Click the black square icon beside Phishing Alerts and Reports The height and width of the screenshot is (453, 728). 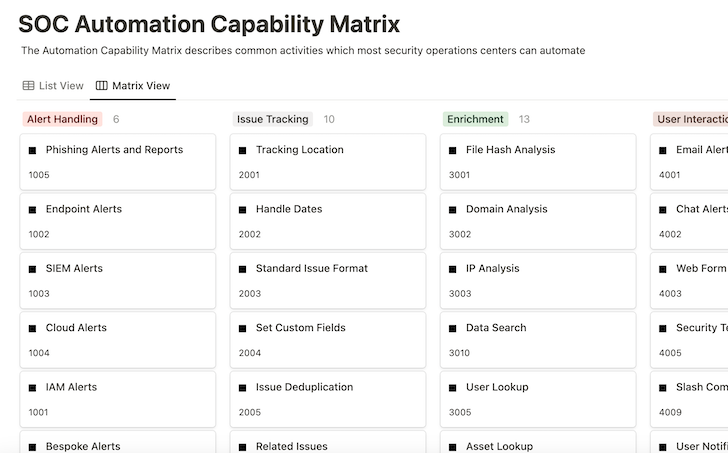tap(33, 151)
